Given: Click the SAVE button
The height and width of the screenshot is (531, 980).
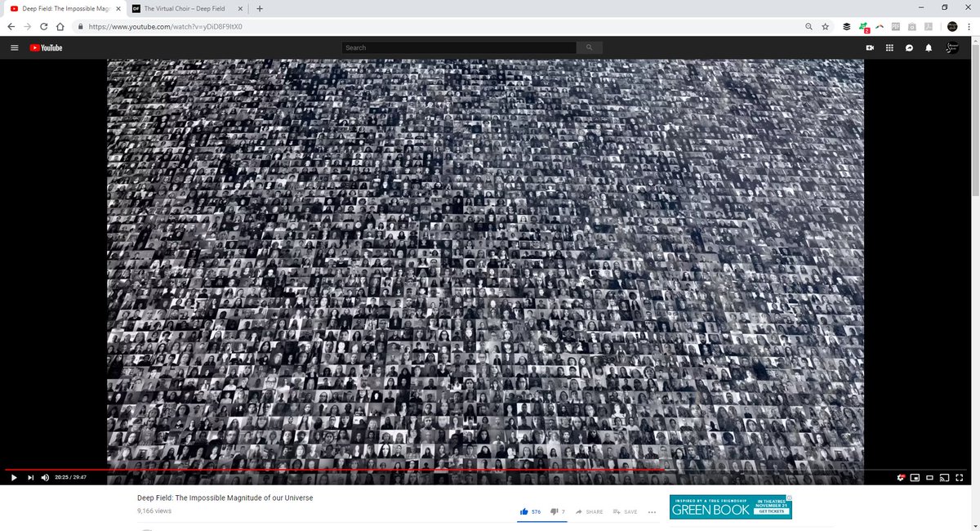Looking at the screenshot, I should tap(625, 511).
